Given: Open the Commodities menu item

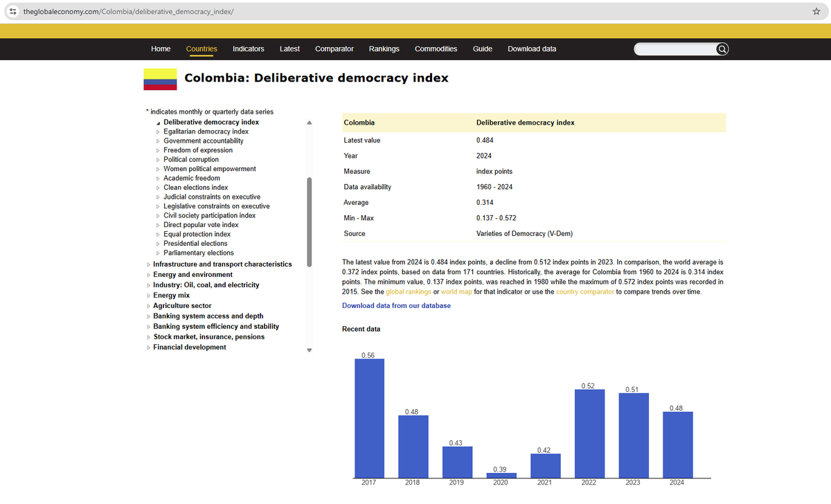Looking at the screenshot, I should tap(436, 48).
